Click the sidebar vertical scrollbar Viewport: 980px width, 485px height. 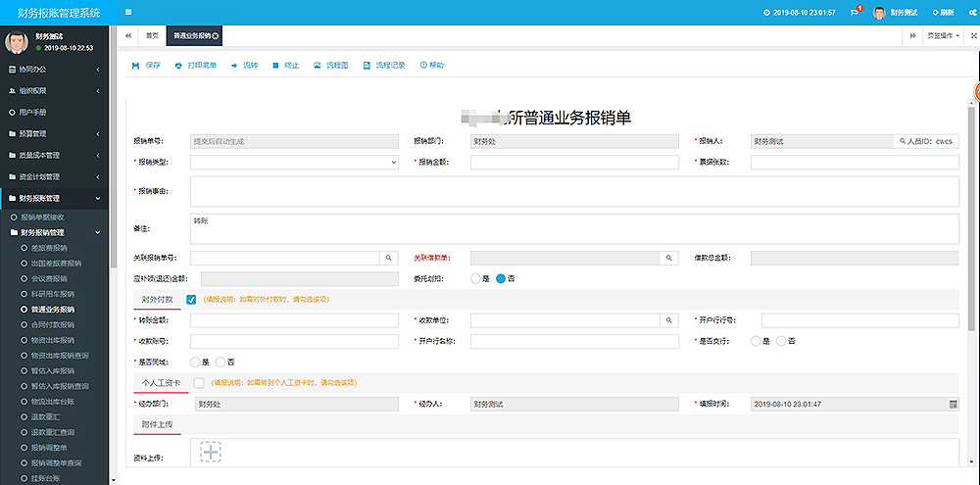coord(113,147)
